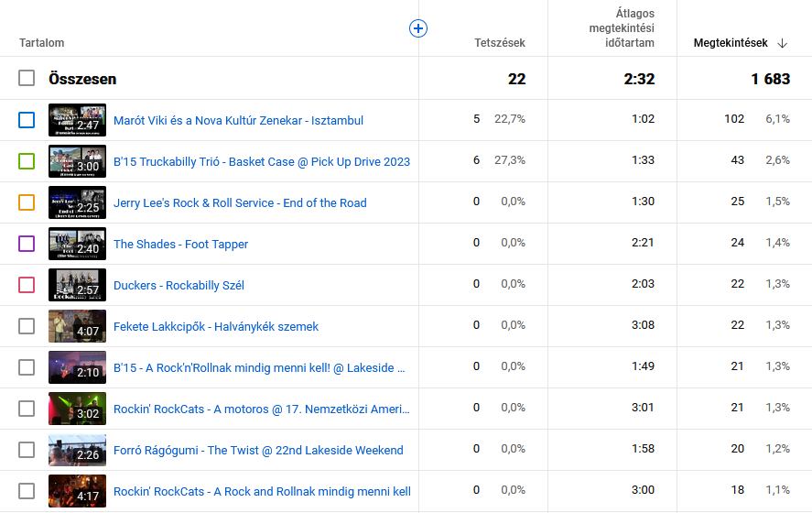812x513 pixels.
Task: Enable the pink checkbox for Duckers row
Action: [27, 285]
